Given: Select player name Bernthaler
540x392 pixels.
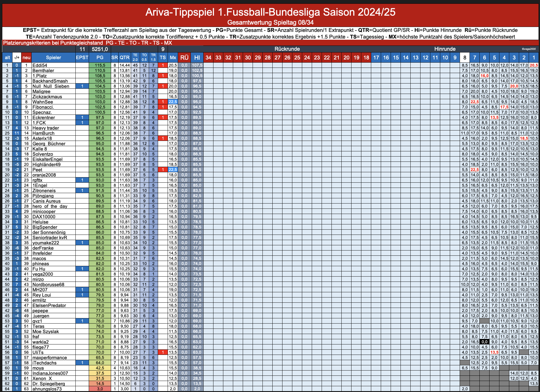Looking at the screenshot, I should 43,70.
